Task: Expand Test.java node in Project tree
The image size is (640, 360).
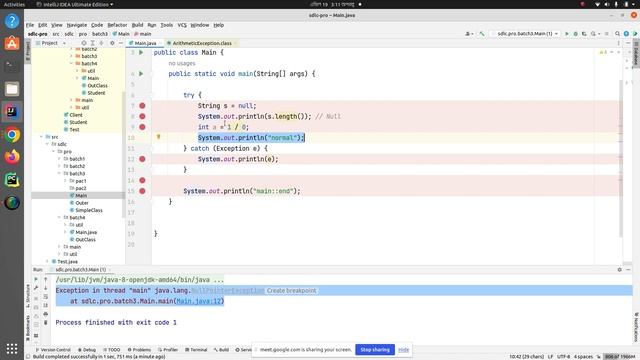Action: [x=47, y=261]
